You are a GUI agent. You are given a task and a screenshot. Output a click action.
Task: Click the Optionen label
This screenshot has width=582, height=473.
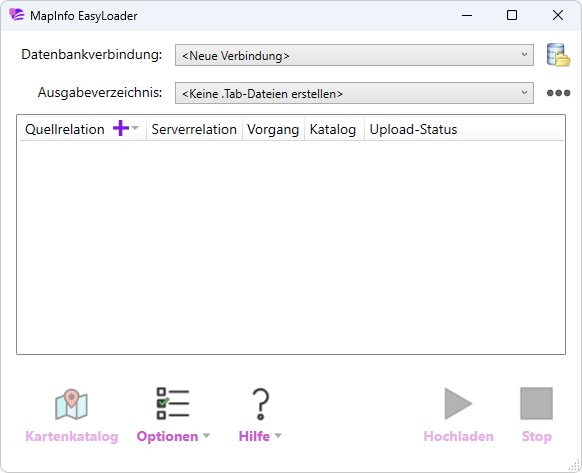click(x=167, y=436)
